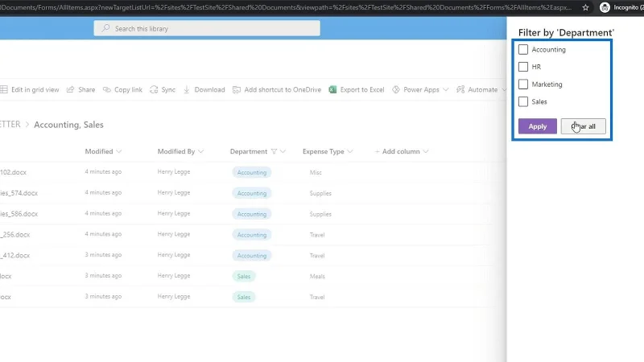
Task: Click the Power Apps icon
Action: click(x=395, y=89)
